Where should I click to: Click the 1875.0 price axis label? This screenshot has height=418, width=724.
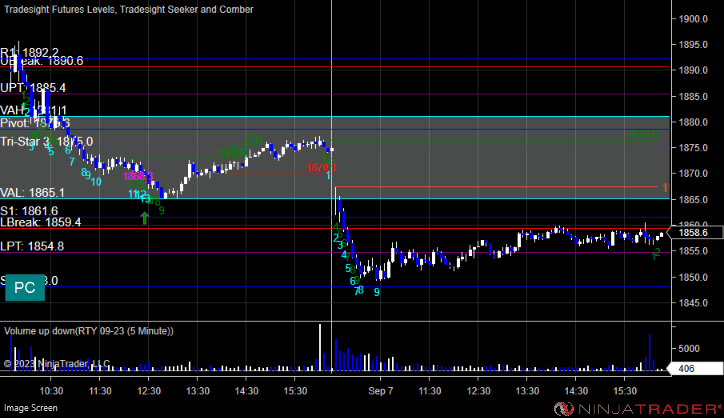point(693,148)
